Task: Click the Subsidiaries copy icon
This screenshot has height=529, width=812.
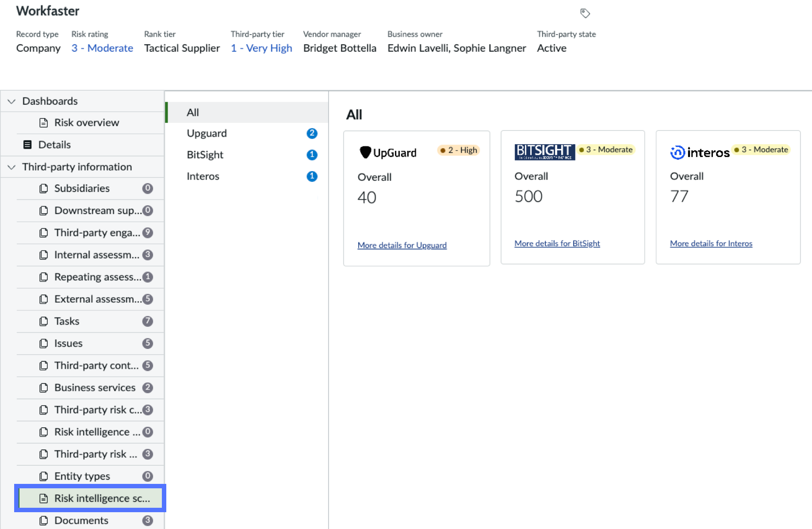Action: [43, 188]
